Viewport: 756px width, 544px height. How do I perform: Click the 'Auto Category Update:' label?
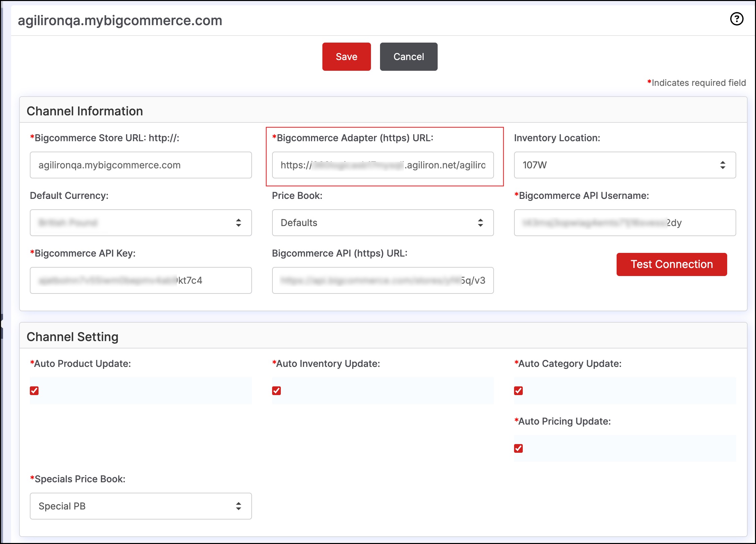568,364
